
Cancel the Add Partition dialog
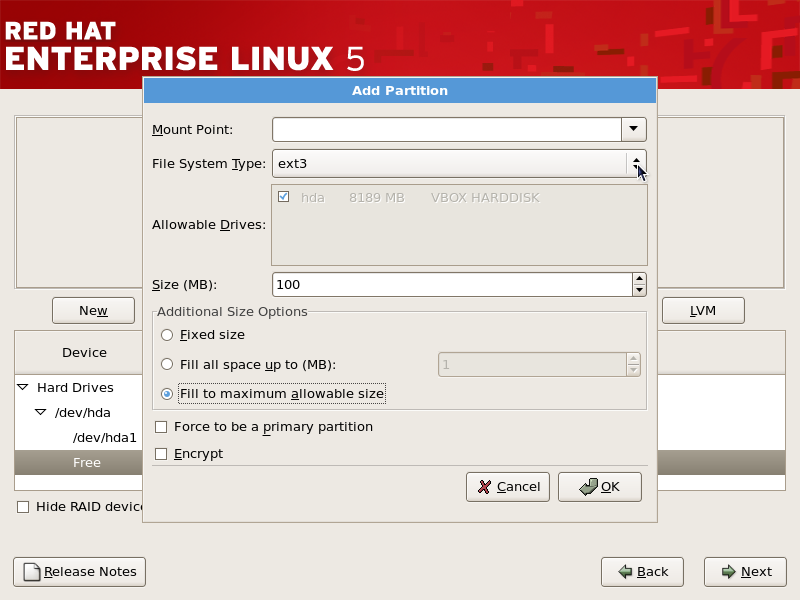(508, 487)
